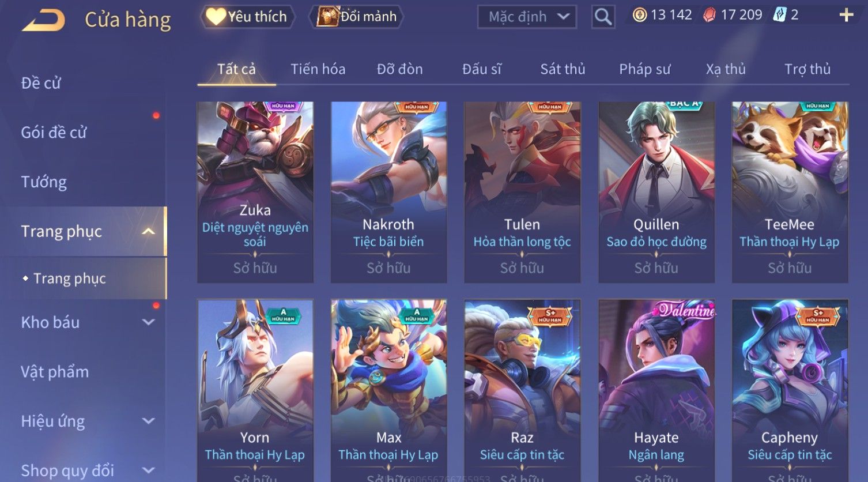Viewport: 868px width, 482px height.
Task: Open favorites with the heart Yêu thích icon
Action: (x=216, y=17)
